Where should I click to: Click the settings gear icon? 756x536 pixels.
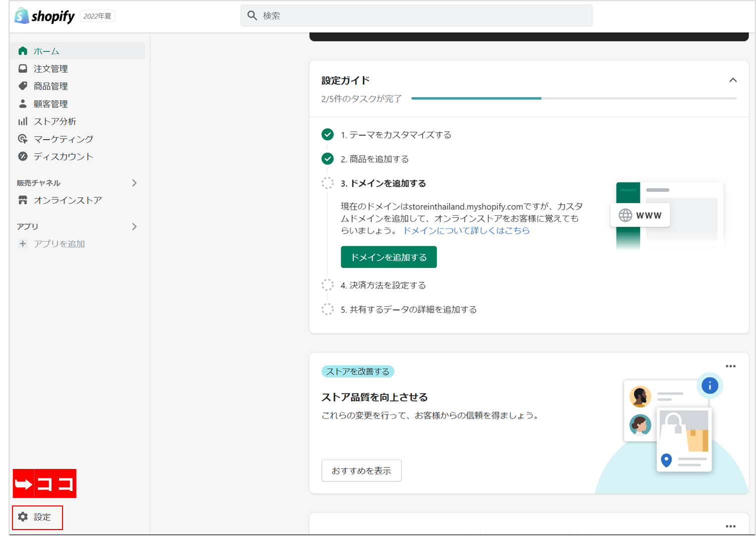click(23, 517)
